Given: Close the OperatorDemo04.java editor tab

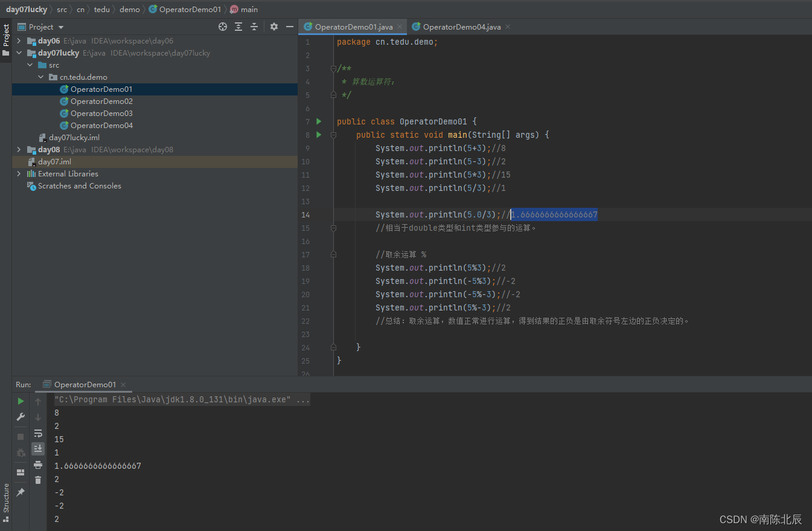Looking at the screenshot, I should tap(507, 27).
